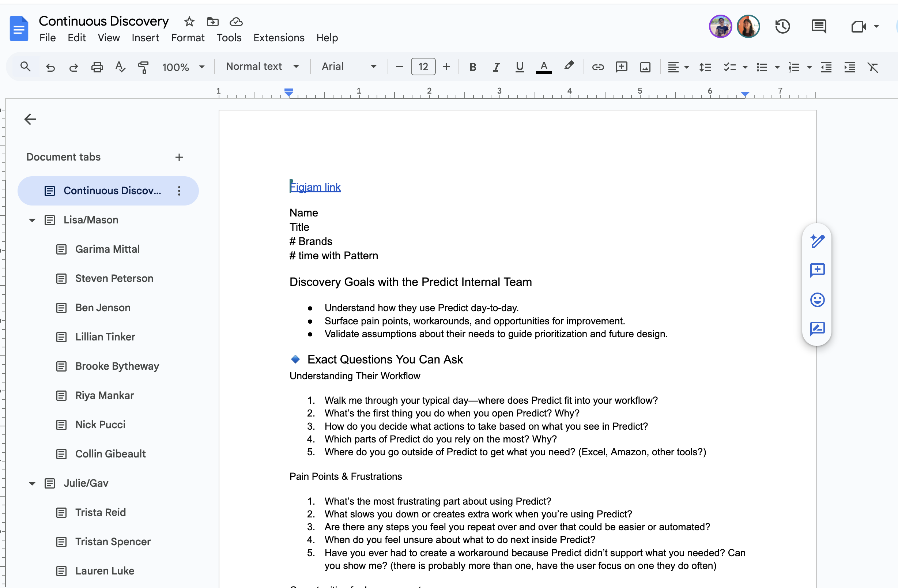Start a video call with the camera icon
Screen dimensions: 898x588
(x=859, y=26)
